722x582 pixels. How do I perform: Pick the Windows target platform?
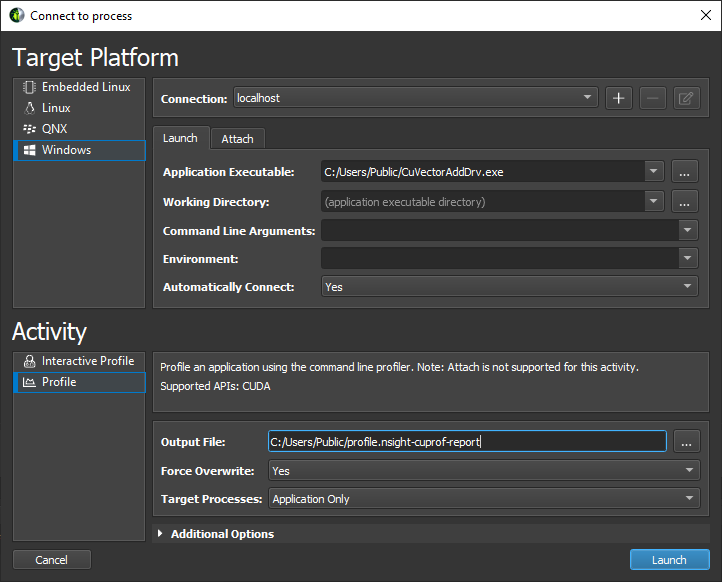coord(66,150)
